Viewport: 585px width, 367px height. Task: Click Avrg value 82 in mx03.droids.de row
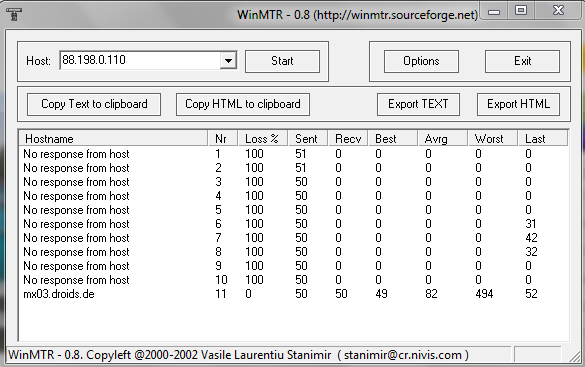[431, 294]
